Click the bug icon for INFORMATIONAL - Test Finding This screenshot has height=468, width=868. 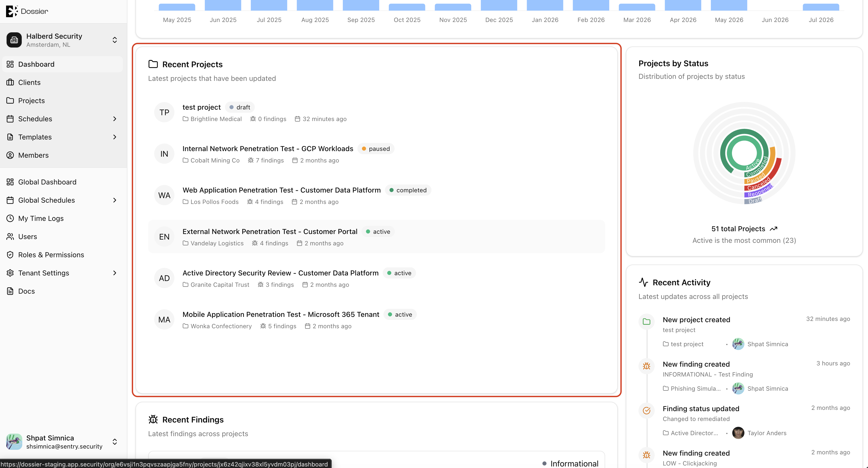646,366
